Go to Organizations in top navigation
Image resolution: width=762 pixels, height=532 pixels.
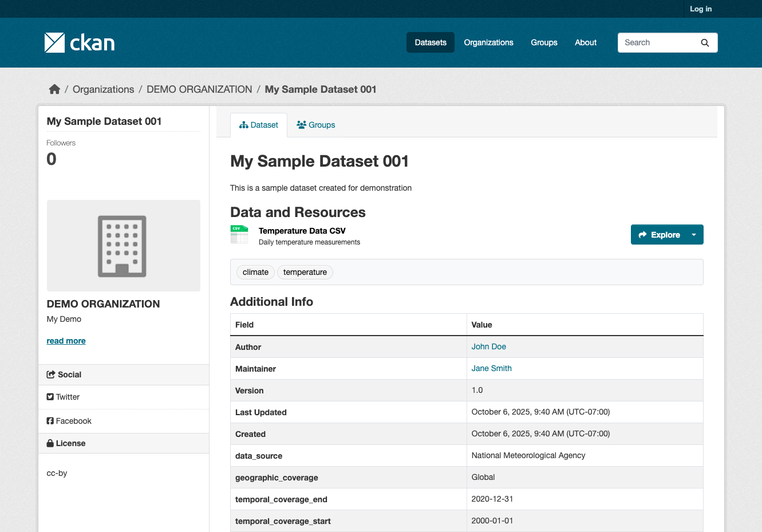pyautogui.click(x=488, y=42)
